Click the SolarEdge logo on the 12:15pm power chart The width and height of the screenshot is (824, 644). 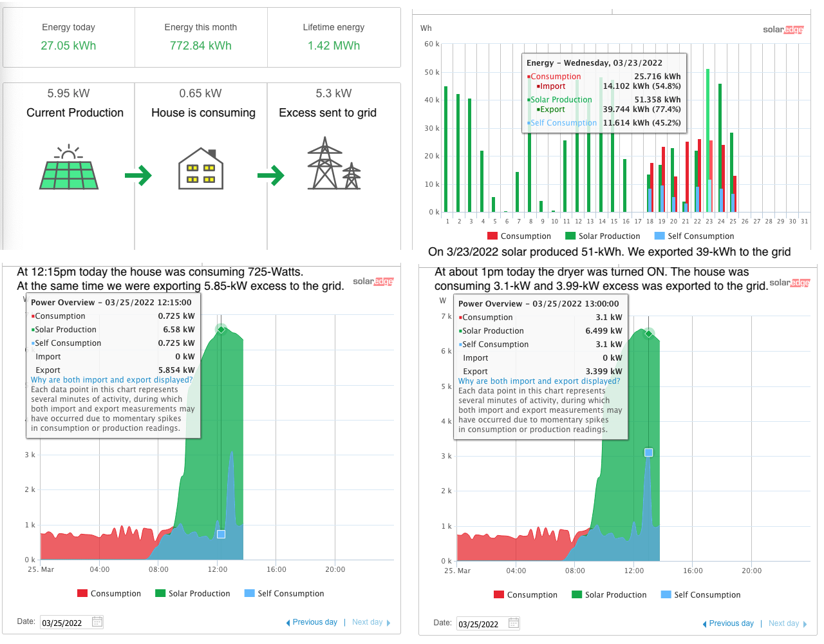click(x=373, y=281)
